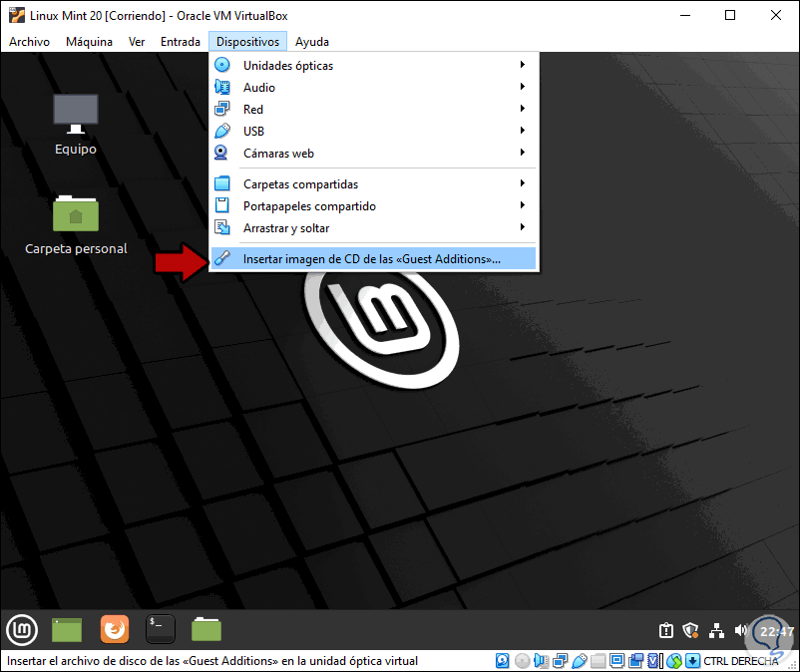Select Insertar imagen de CD de Guest Additions
This screenshot has height=672, width=800.
pyautogui.click(x=373, y=258)
